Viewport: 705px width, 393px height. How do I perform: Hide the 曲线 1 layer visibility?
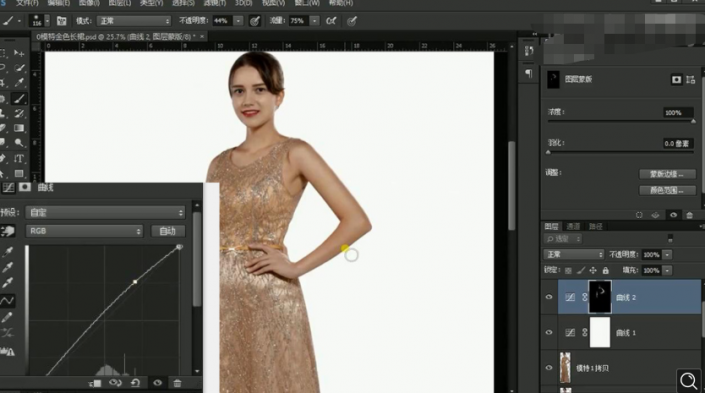pos(549,333)
